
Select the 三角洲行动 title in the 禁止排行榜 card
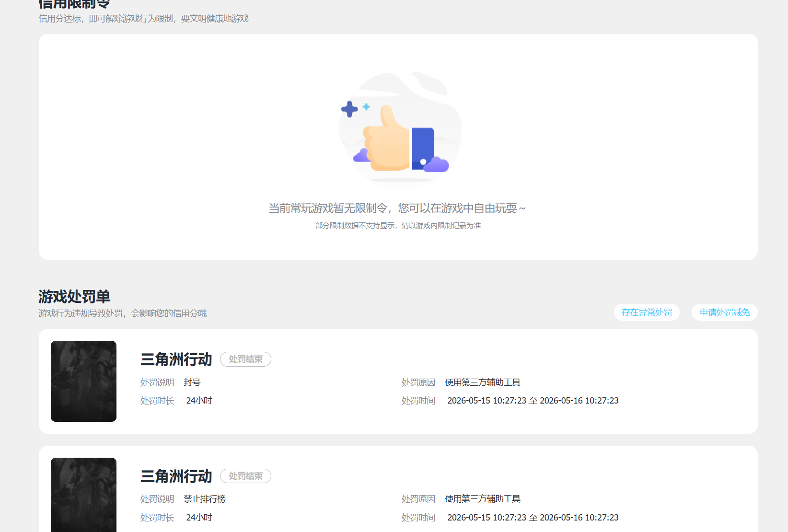tap(176, 476)
